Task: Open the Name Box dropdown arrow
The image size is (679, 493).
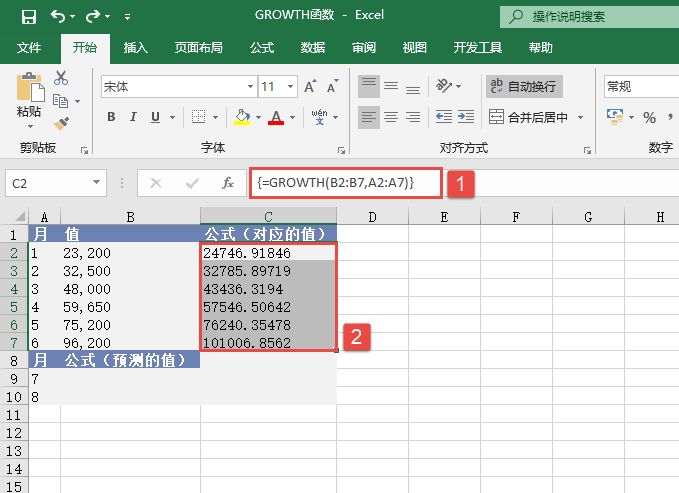Action: pyautogui.click(x=96, y=183)
